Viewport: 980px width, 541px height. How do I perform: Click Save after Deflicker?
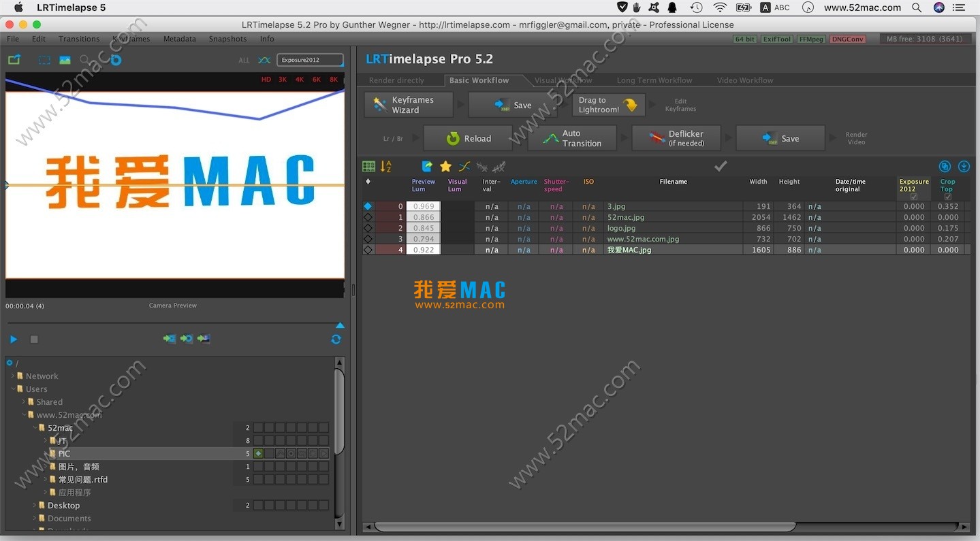click(780, 138)
